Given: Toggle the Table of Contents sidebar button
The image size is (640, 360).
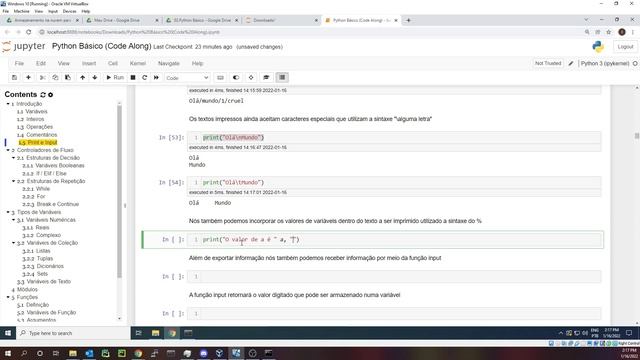Looking at the screenshot, I should (282, 78).
